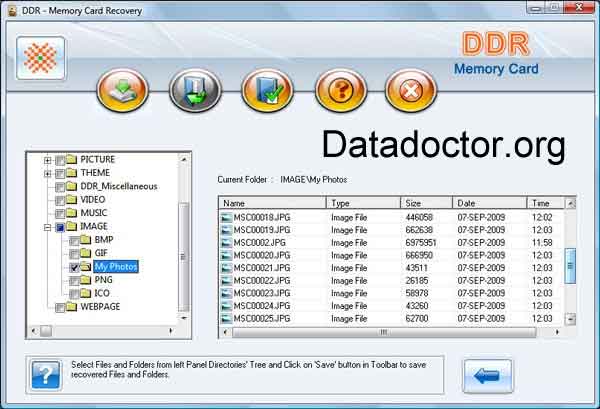Click the THEME folder icon
The height and width of the screenshot is (409, 600).
tap(72, 173)
